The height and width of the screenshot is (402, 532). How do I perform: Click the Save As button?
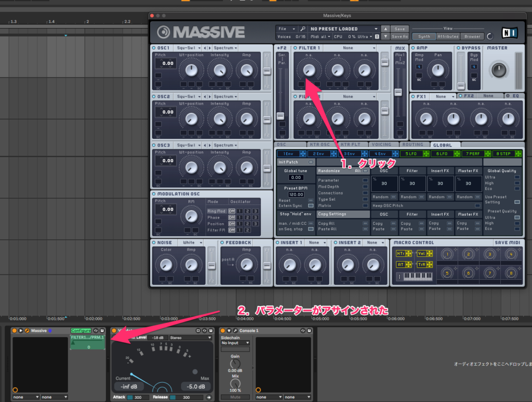coord(399,36)
